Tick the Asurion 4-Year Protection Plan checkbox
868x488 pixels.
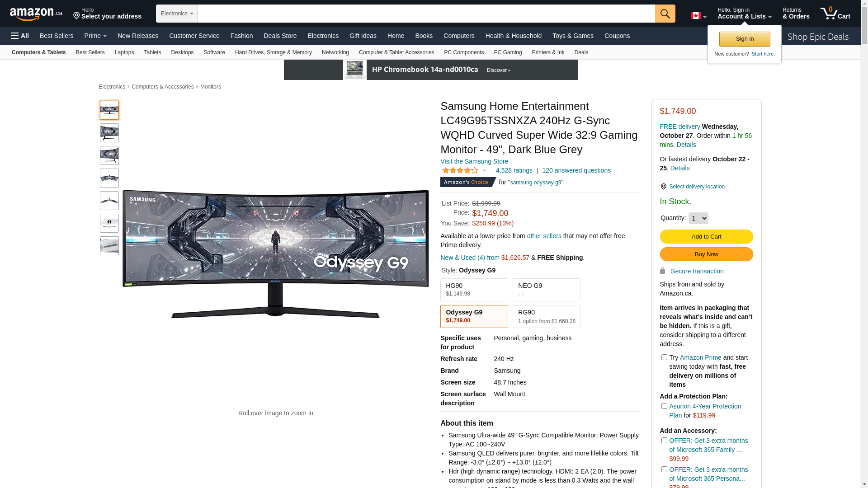[664, 406]
